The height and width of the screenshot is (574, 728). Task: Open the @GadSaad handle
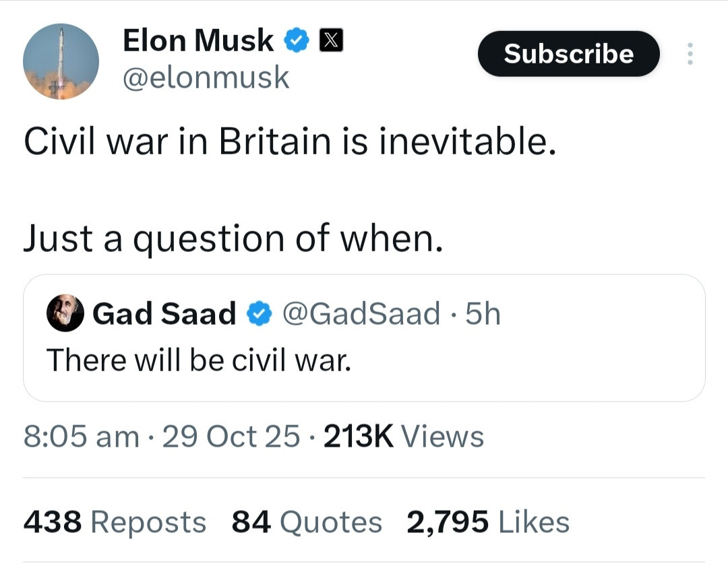(x=361, y=314)
